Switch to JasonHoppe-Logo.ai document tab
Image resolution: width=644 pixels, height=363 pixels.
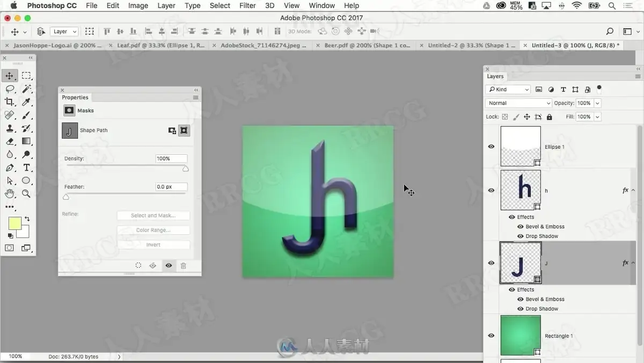click(57, 46)
